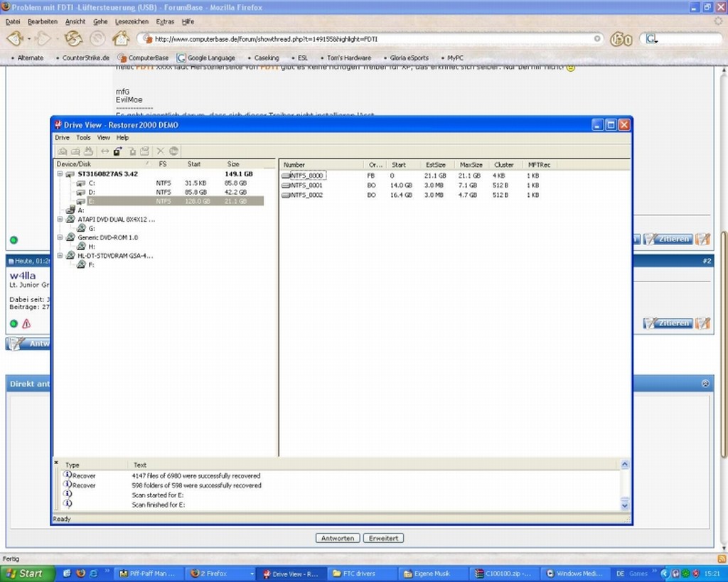The image size is (728, 582).
Task: Open the Tools menu in Restorer2000
Action: (84, 138)
